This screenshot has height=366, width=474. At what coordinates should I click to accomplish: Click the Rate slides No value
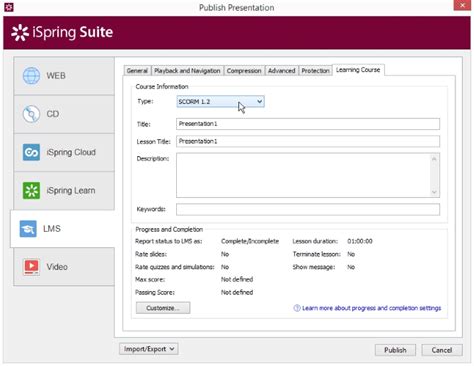click(225, 254)
